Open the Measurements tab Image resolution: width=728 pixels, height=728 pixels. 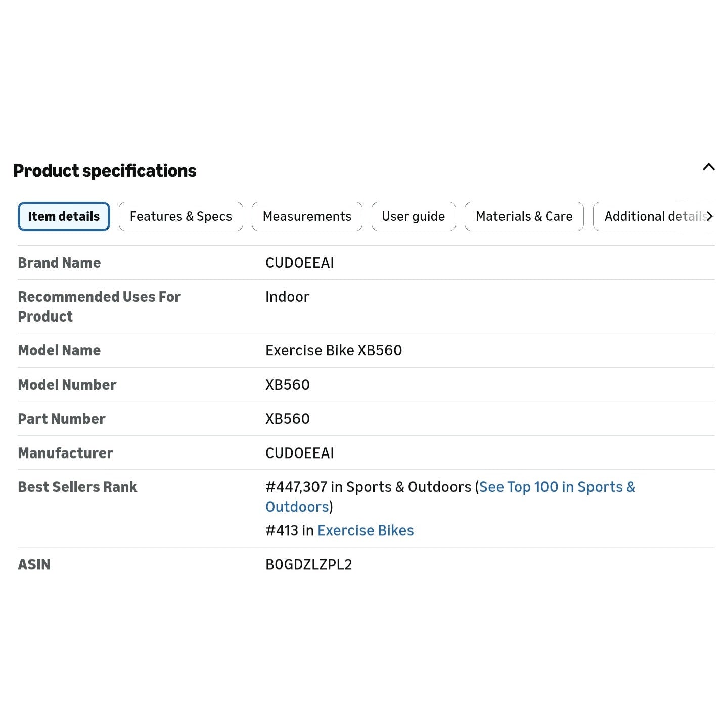[307, 216]
